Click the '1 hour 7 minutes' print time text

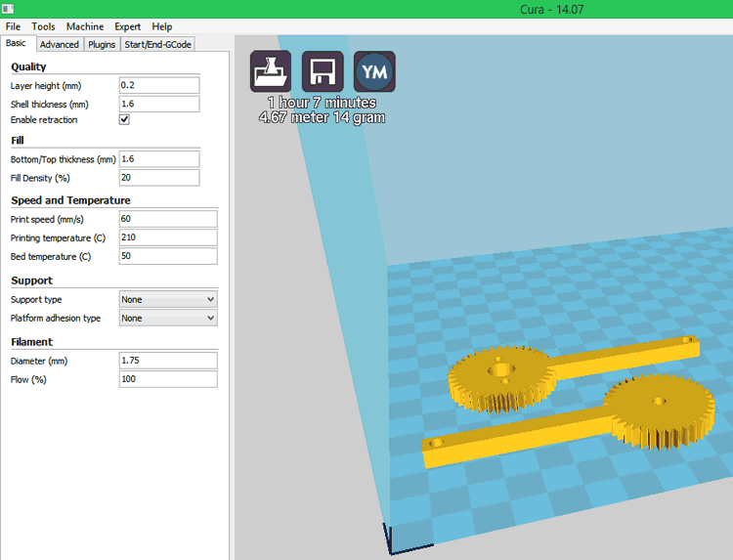coord(323,103)
